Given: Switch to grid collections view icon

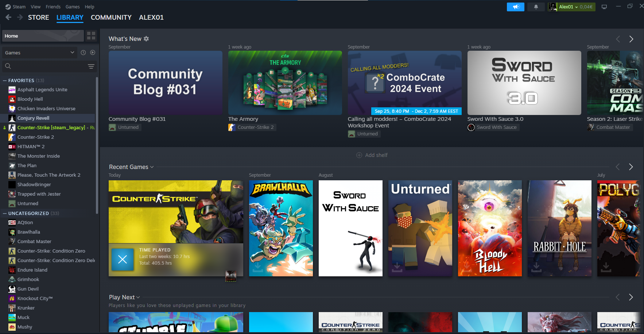Looking at the screenshot, I should 91,36.
